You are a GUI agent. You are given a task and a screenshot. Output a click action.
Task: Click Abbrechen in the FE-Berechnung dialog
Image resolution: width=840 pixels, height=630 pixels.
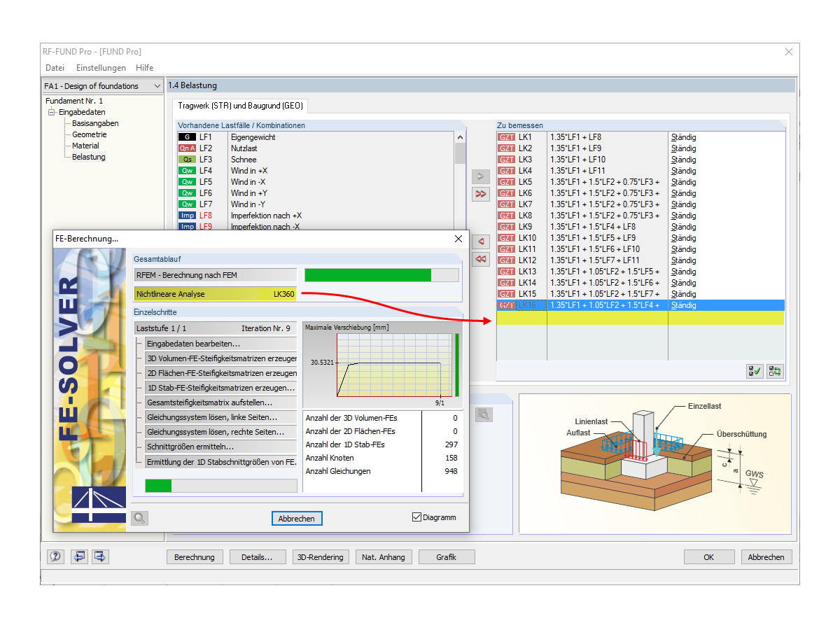pyautogui.click(x=297, y=518)
